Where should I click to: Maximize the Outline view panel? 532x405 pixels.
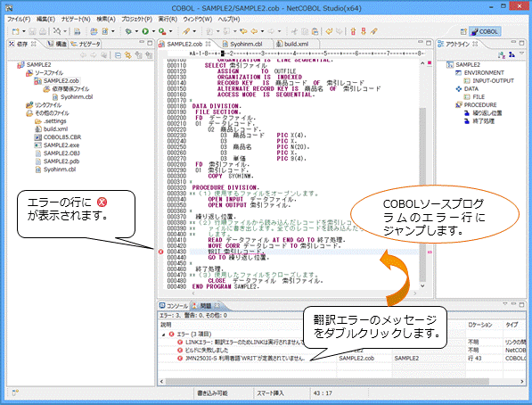[521, 43]
